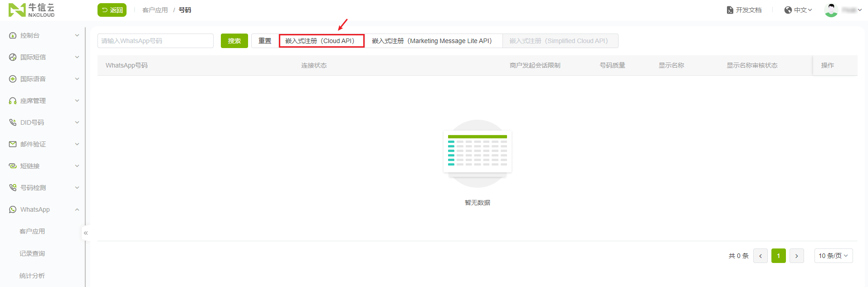The image size is (868, 287).
Task: Open 客户应用 in sidebar submenu
Action: pyautogui.click(x=32, y=231)
